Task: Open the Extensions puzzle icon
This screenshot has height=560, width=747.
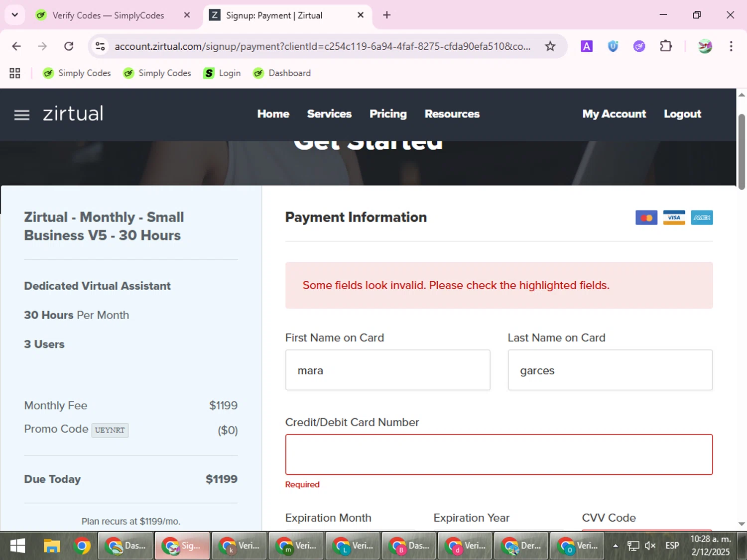Action: click(x=666, y=46)
